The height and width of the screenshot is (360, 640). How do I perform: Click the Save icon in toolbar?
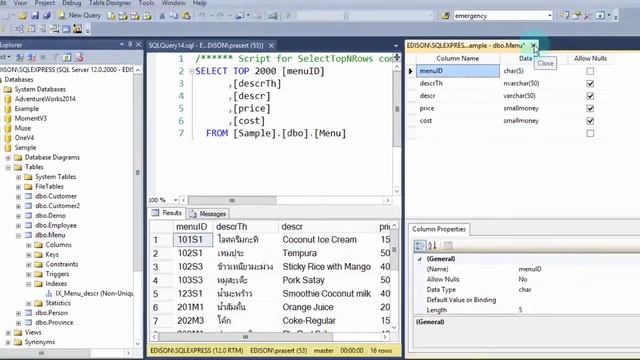[x=35, y=16]
